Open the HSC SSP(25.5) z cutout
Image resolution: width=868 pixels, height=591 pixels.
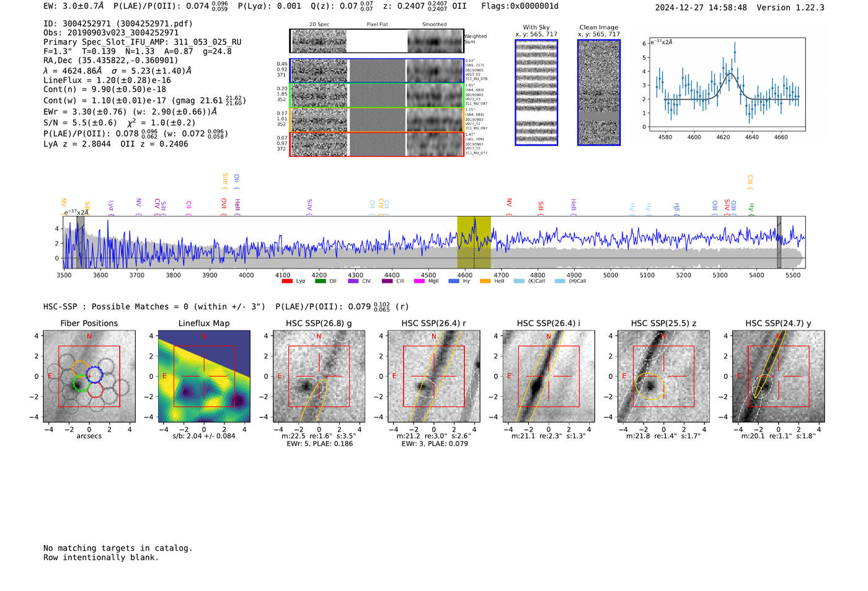(663, 376)
